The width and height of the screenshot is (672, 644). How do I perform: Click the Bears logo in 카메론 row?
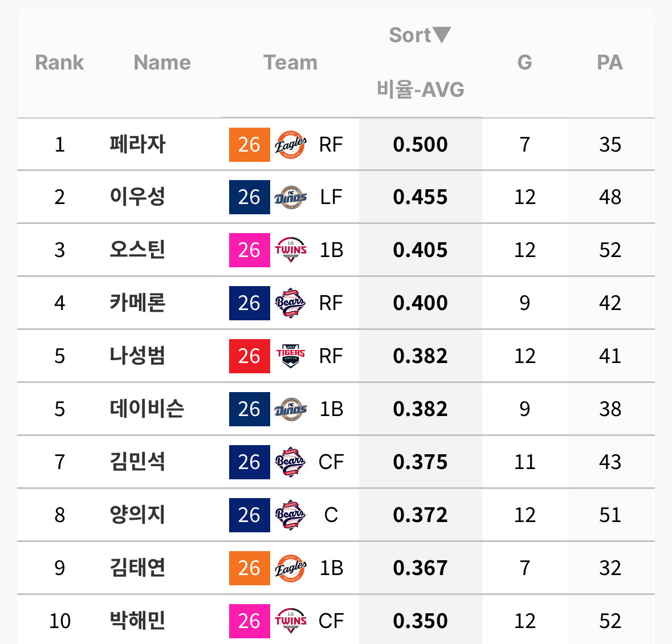click(x=291, y=303)
